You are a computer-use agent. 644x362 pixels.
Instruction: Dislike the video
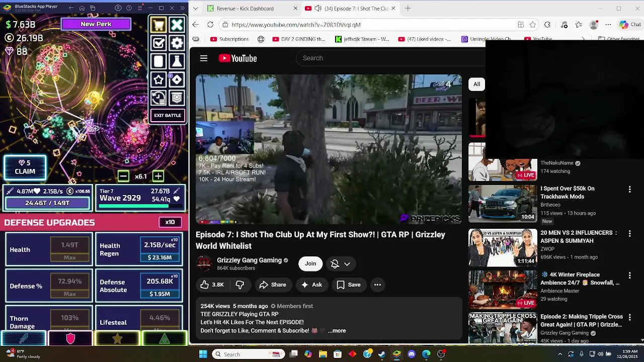[x=240, y=285]
